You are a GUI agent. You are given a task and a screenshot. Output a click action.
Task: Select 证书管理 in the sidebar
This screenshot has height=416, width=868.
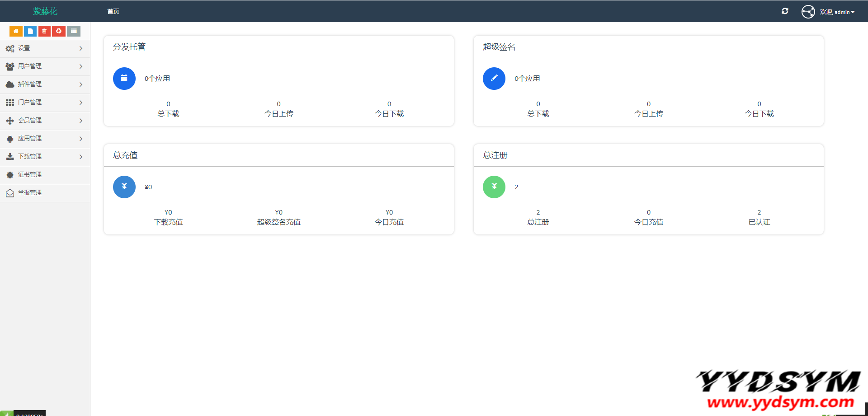coord(30,175)
